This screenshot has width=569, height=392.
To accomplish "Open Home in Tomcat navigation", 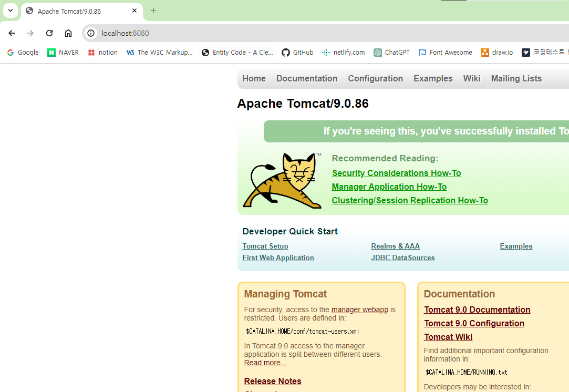I will click(x=254, y=78).
